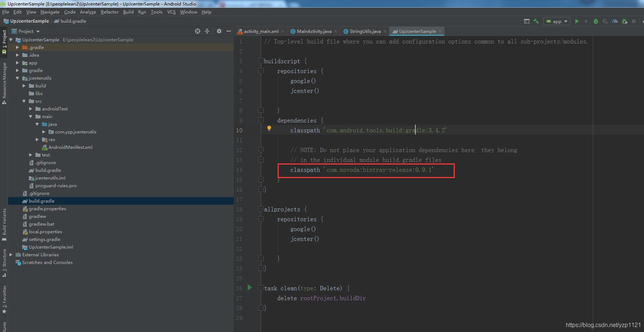Click the Debug app bug icon
This screenshot has height=332, width=644.
pyautogui.click(x=596, y=21)
